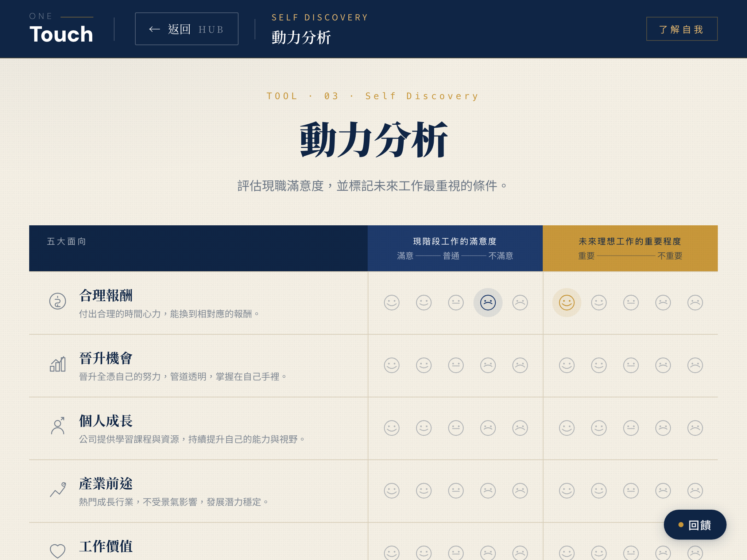
Task: Click the 晉升機會 bar chart icon
Action: 58,364
